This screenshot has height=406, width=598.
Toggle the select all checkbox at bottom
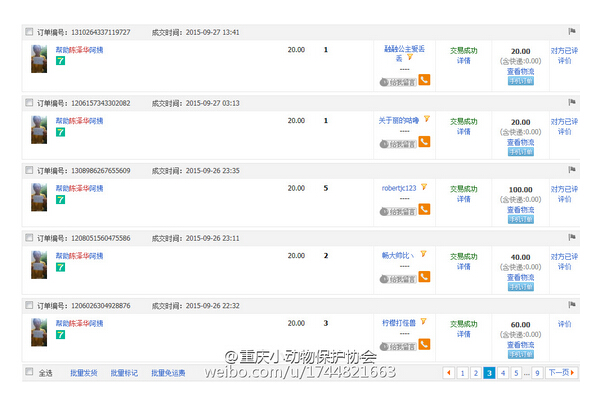click(x=29, y=372)
